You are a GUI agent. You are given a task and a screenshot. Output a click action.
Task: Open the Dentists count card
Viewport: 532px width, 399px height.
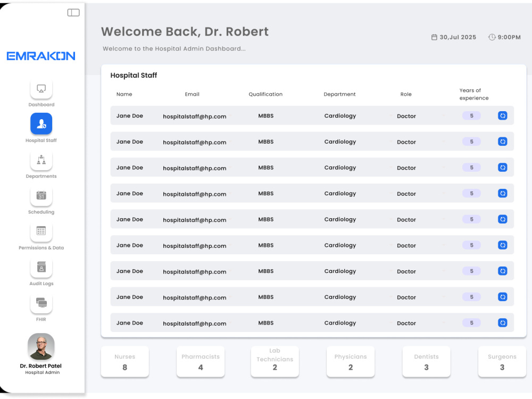[x=427, y=362]
